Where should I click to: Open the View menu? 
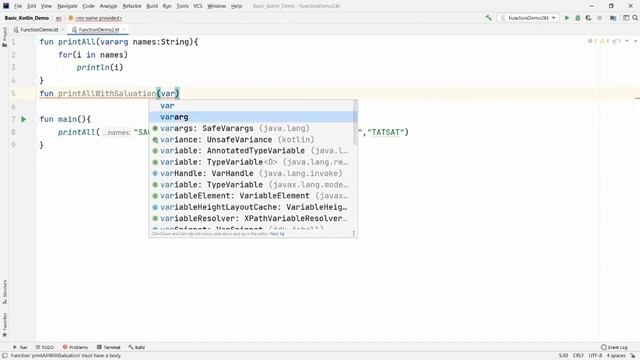point(46,6)
